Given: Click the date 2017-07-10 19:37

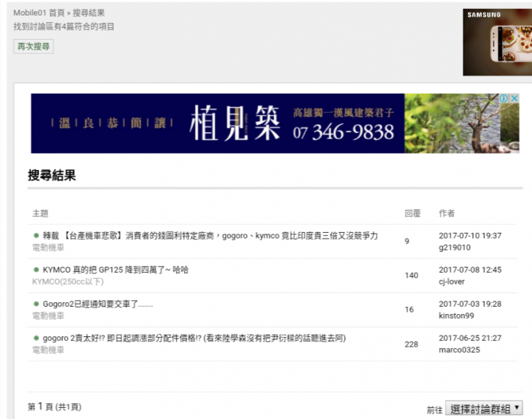Looking at the screenshot, I should pos(470,236).
